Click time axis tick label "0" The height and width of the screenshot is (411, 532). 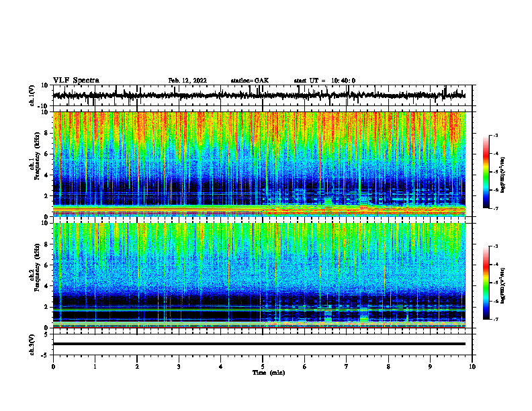coord(53,367)
